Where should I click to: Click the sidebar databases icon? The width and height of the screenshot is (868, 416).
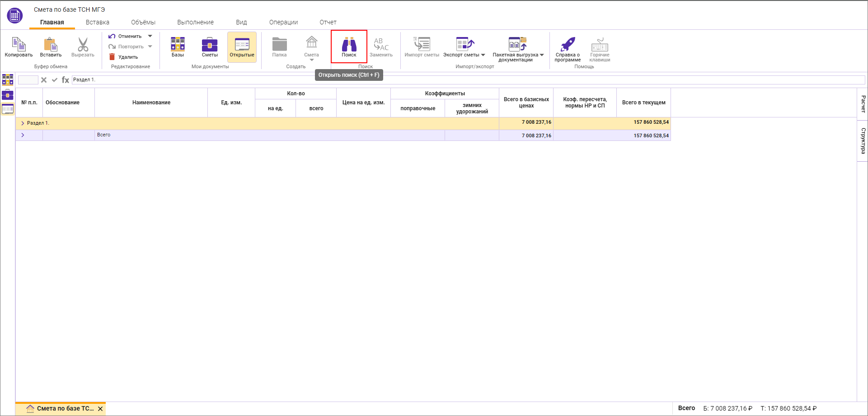[8, 79]
